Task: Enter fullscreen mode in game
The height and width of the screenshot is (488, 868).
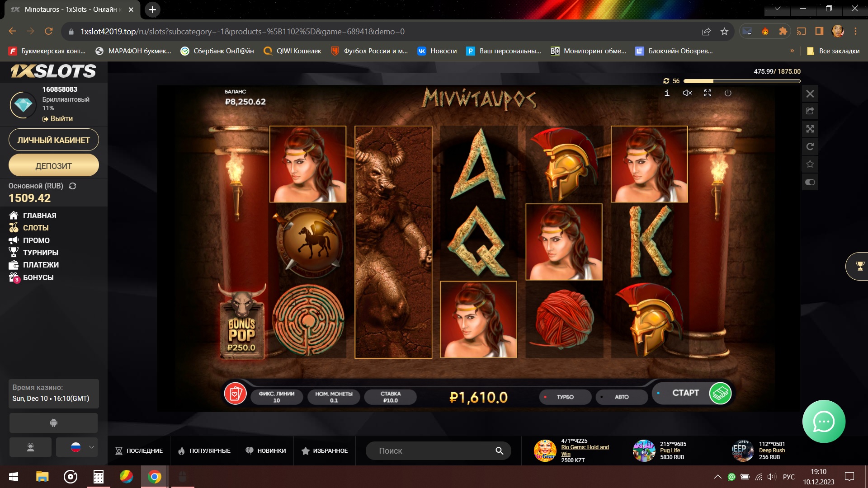Action: pos(708,93)
